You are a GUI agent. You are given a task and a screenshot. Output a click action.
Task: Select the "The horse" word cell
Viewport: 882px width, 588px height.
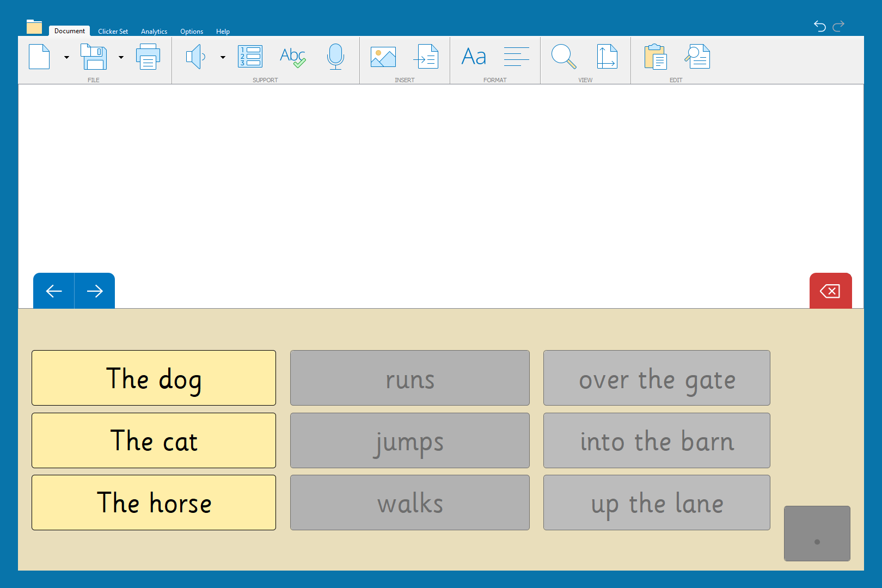(154, 503)
